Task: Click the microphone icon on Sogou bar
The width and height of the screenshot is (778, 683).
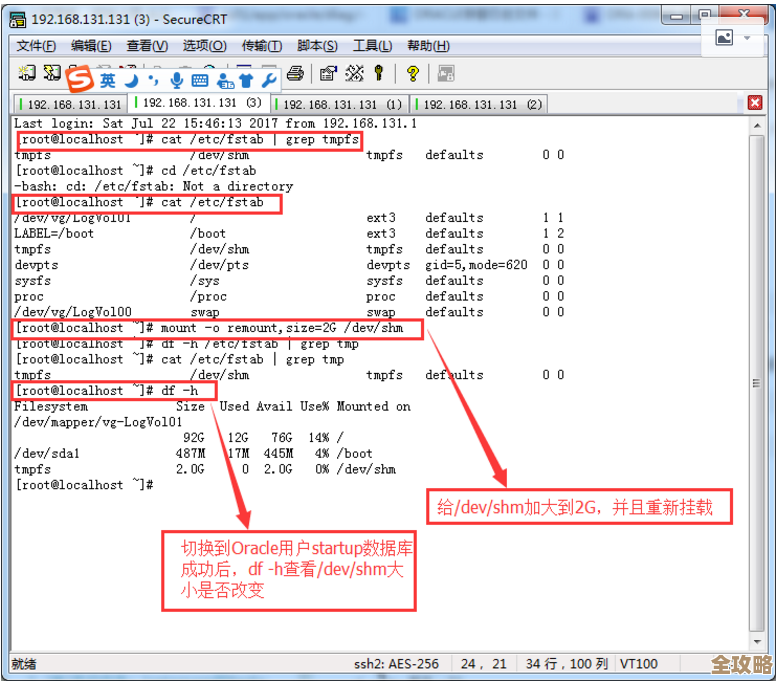Action: pos(177,80)
